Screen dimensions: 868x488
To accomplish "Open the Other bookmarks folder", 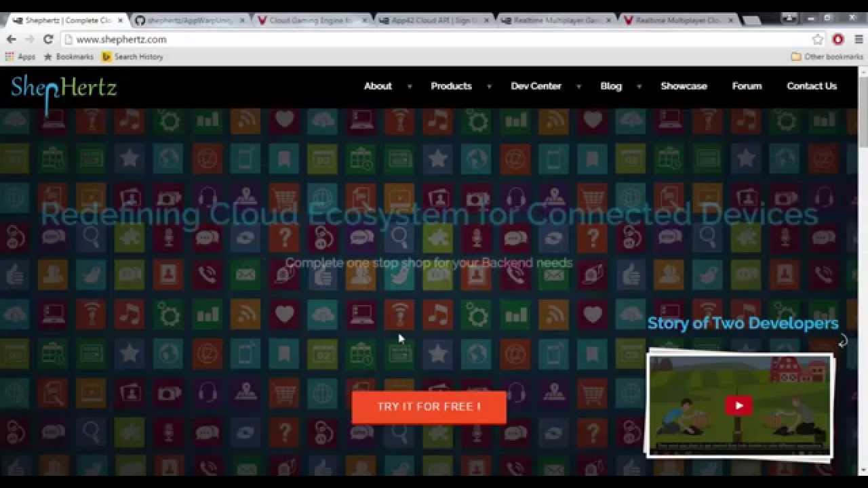I will 827,57.
